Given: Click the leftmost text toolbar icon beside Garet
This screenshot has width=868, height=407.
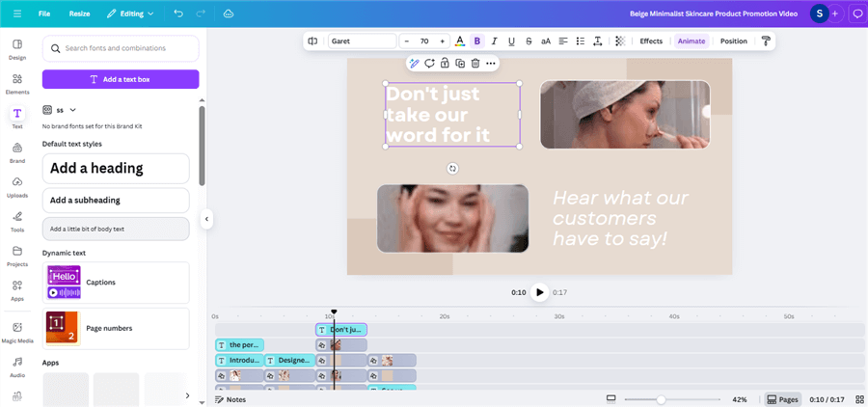Looking at the screenshot, I should (312, 41).
